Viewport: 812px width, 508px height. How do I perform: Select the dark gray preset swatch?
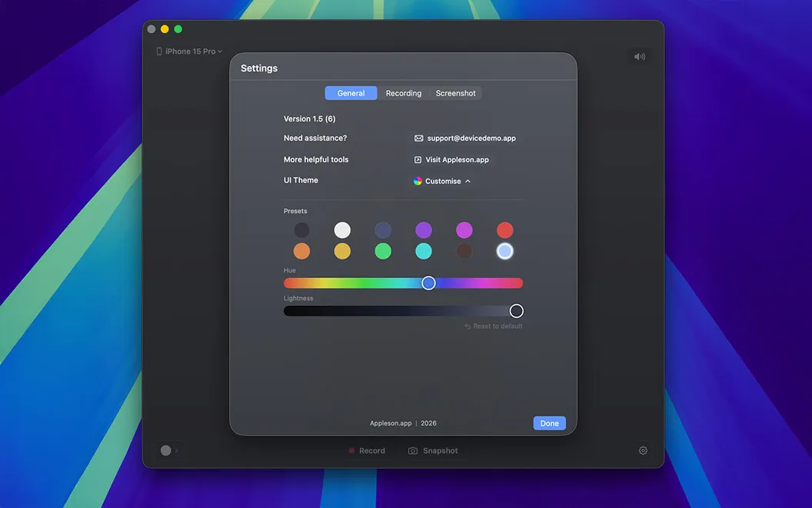tap(301, 229)
